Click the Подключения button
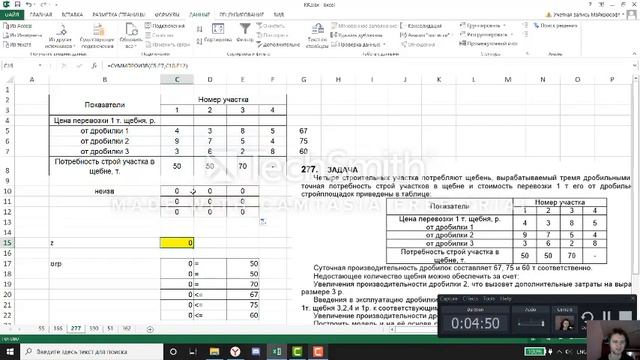The width and height of the screenshot is (640, 360). click(x=165, y=26)
